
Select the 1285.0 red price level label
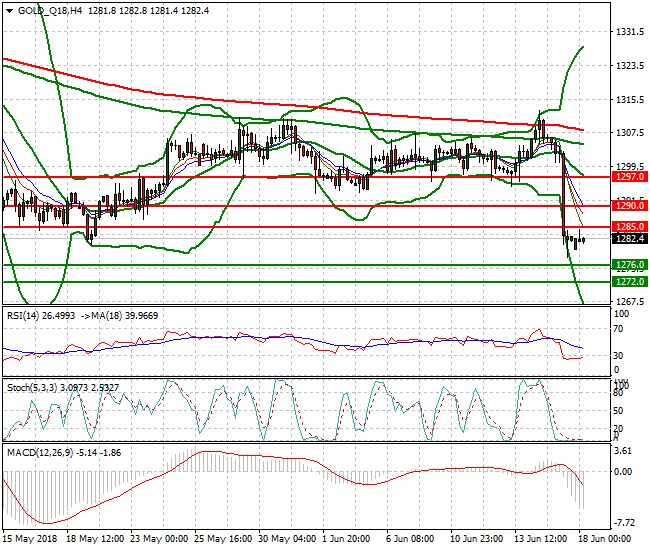(630, 227)
